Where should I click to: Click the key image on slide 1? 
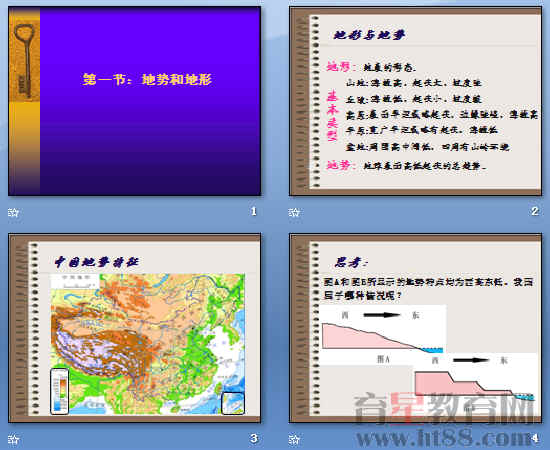[x=24, y=60]
